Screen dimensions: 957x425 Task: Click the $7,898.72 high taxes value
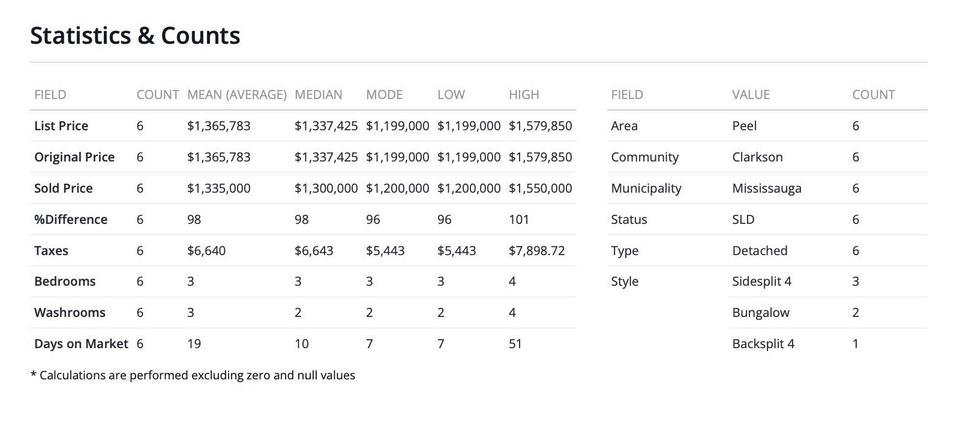click(536, 251)
